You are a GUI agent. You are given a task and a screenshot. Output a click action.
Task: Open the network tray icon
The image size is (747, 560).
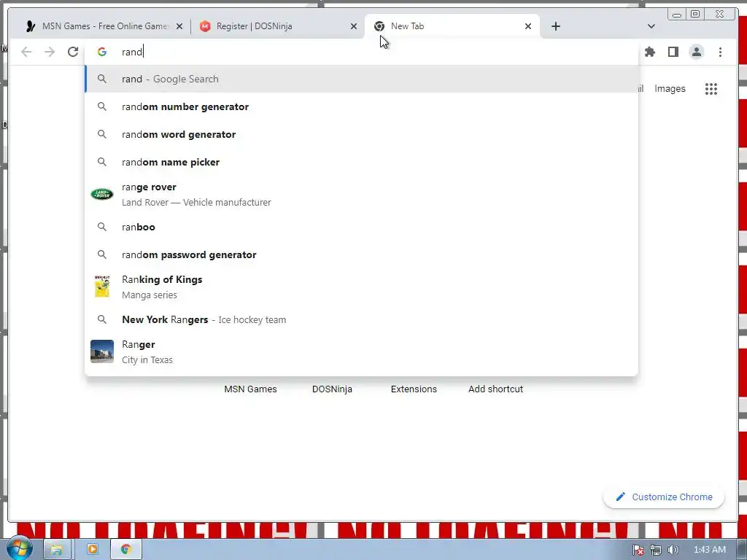click(x=656, y=550)
